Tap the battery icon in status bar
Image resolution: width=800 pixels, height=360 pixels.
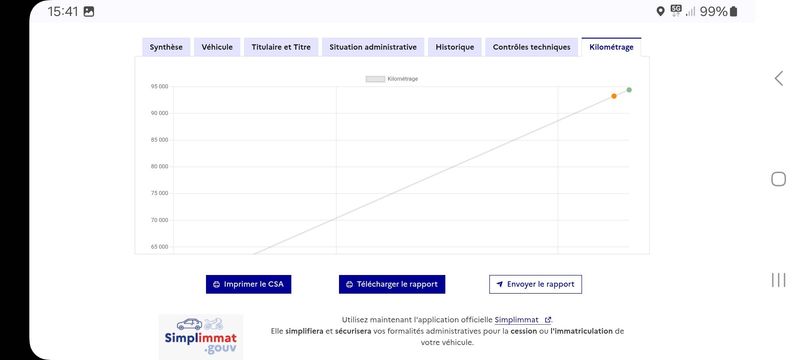pyautogui.click(x=733, y=11)
